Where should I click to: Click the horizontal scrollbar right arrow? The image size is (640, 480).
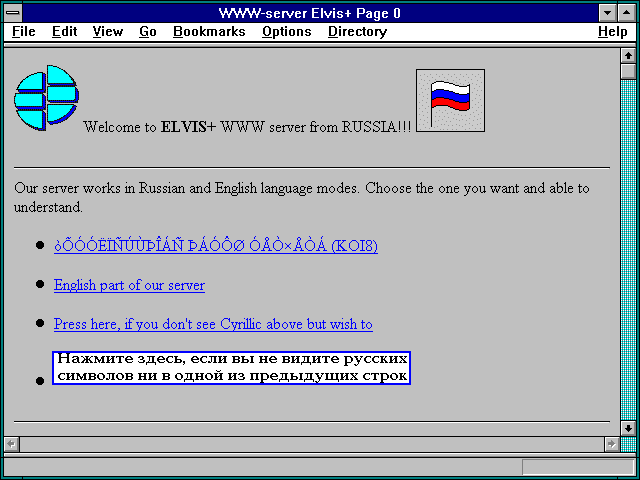click(611, 444)
